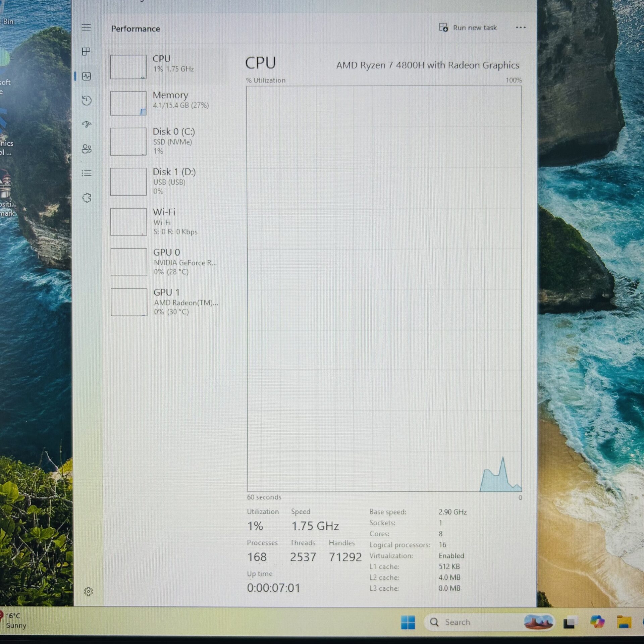Open the App history page icon
644x644 pixels.
[87, 100]
